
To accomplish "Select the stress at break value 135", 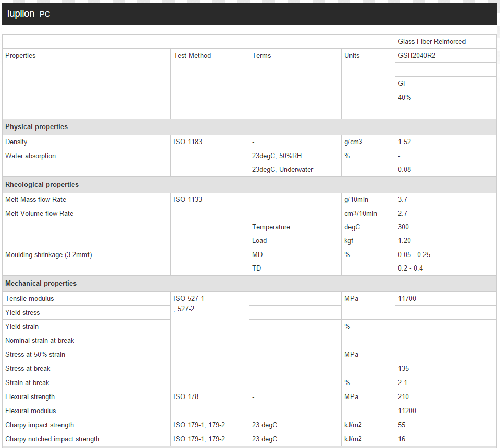I will click(403, 369).
